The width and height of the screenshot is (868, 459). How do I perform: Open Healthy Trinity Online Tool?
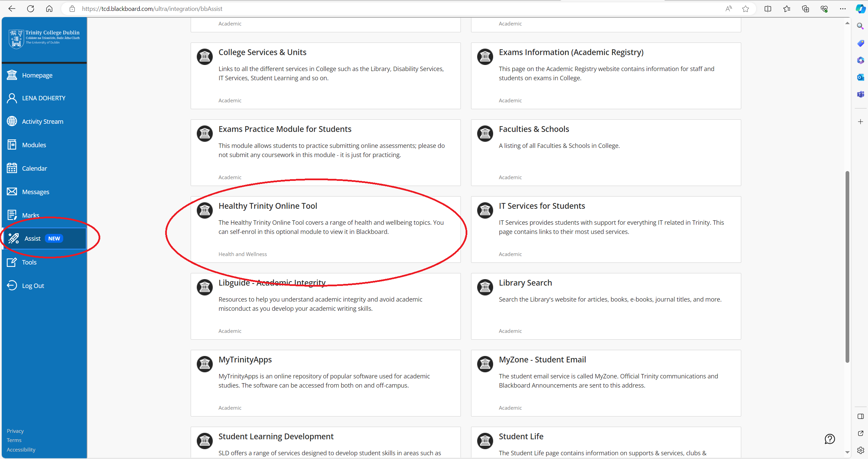point(267,206)
